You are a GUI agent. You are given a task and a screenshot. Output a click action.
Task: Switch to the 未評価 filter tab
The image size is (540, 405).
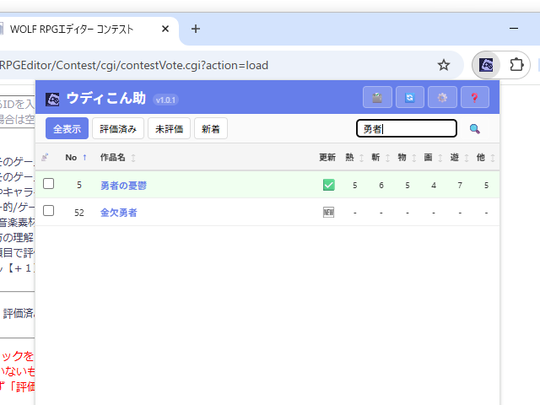coord(169,128)
